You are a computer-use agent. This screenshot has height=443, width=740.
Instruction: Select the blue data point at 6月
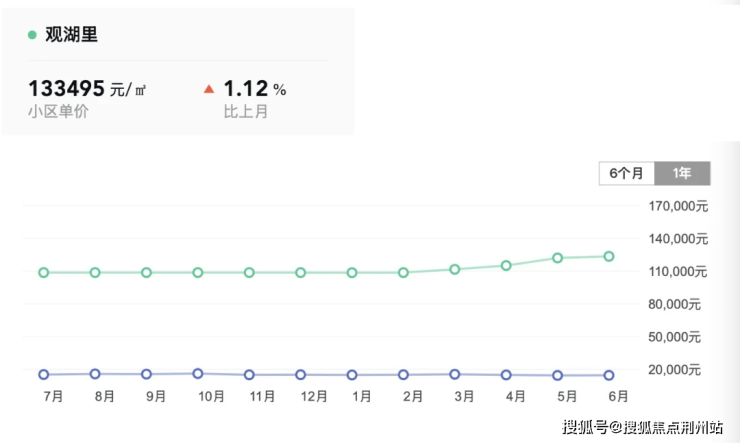(x=609, y=375)
